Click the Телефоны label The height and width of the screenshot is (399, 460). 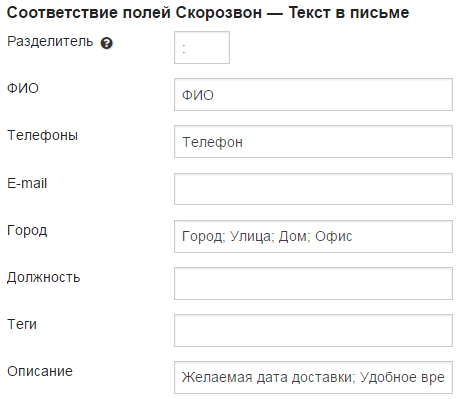pyautogui.click(x=43, y=136)
